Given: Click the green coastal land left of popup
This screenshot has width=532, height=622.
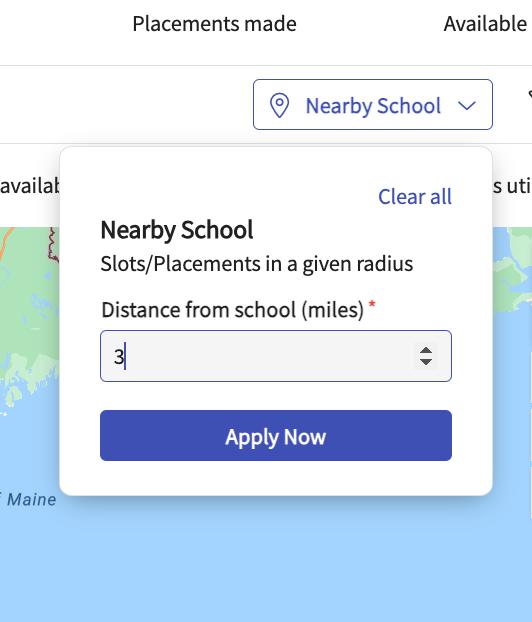Looking at the screenshot, I should (28, 317).
